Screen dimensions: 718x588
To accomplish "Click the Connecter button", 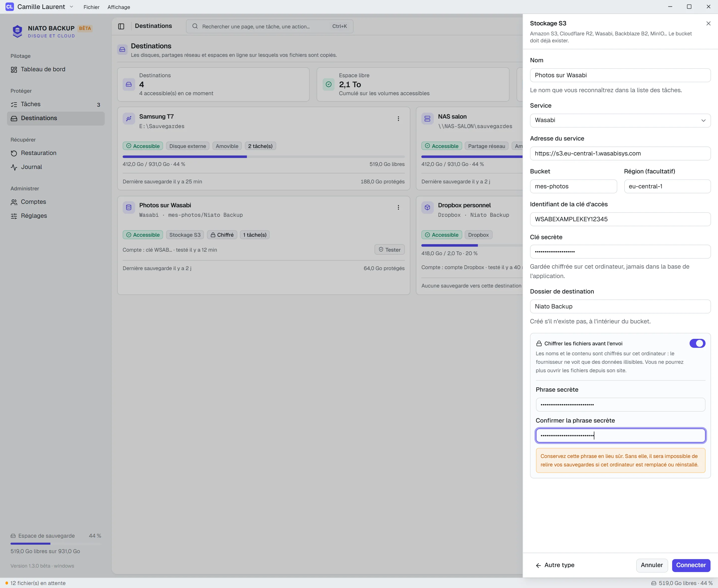I will tap(691, 565).
